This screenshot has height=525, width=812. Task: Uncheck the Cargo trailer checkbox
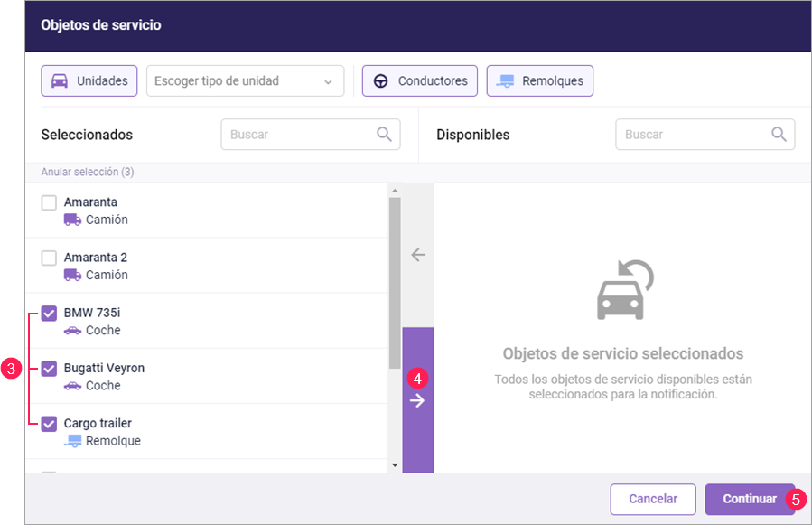[x=49, y=424]
